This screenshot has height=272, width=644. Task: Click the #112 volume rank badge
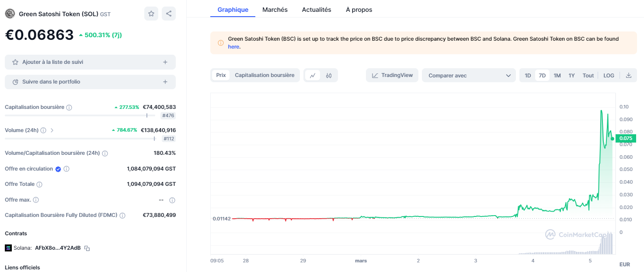[168, 139]
